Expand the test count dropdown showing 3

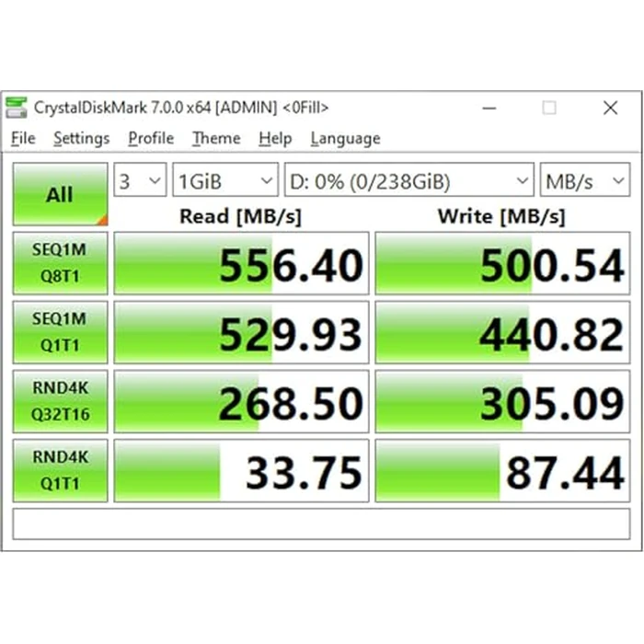[x=140, y=180]
